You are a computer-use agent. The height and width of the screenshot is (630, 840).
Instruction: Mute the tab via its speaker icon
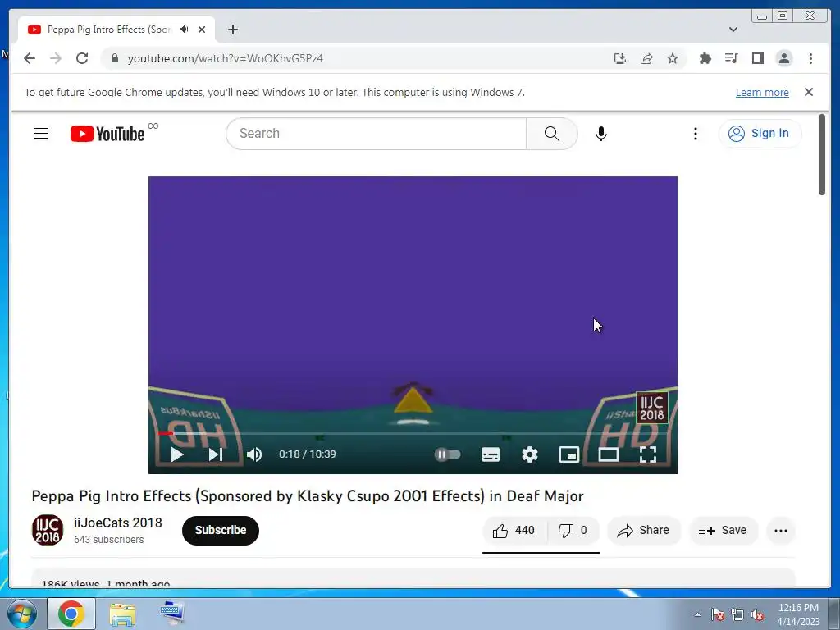point(185,30)
